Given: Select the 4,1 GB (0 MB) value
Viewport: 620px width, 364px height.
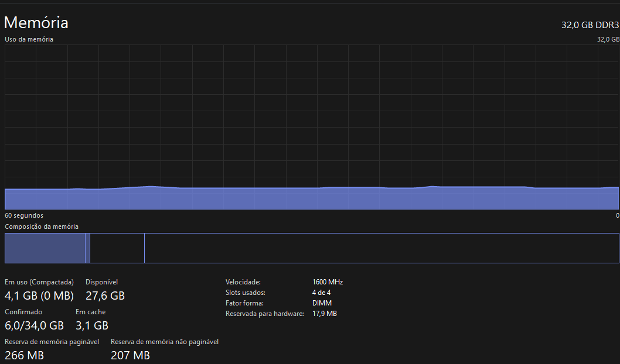Looking at the screenshot, I should (x=39, y=296).
